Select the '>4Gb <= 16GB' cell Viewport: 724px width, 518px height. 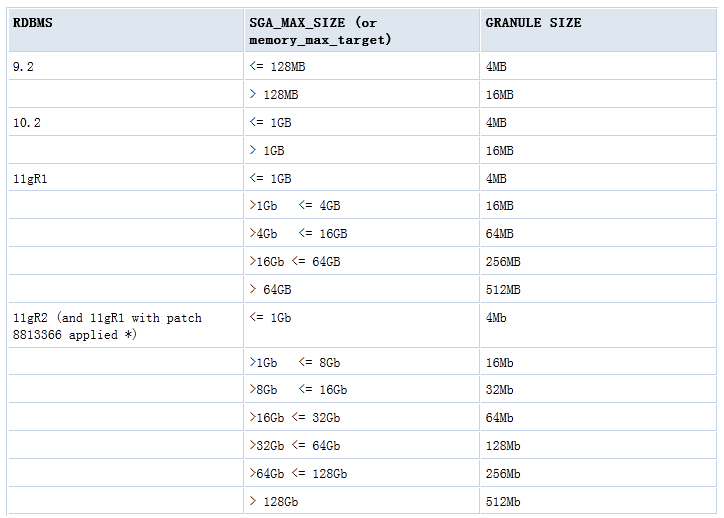pyautogui.click(x=298, y=234)
